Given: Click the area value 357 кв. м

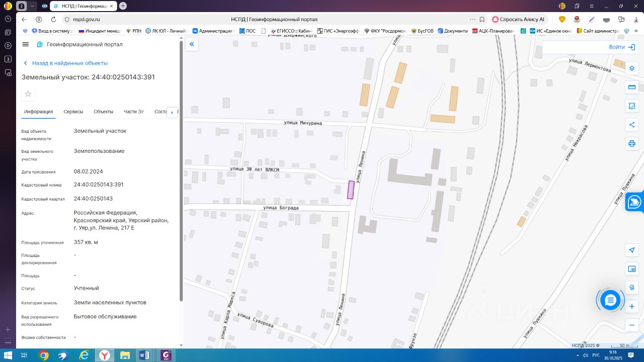Looking at the screenshot, I should point(86,242).
